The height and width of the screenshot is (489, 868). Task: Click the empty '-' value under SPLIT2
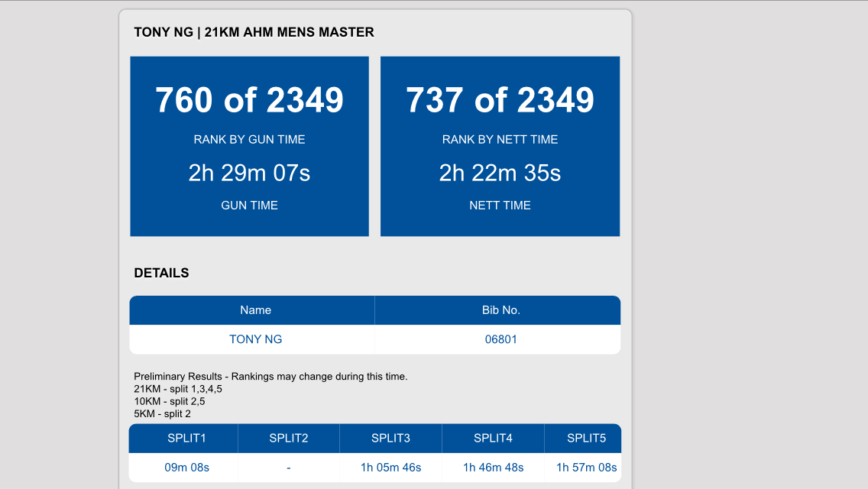pos(289,468)
